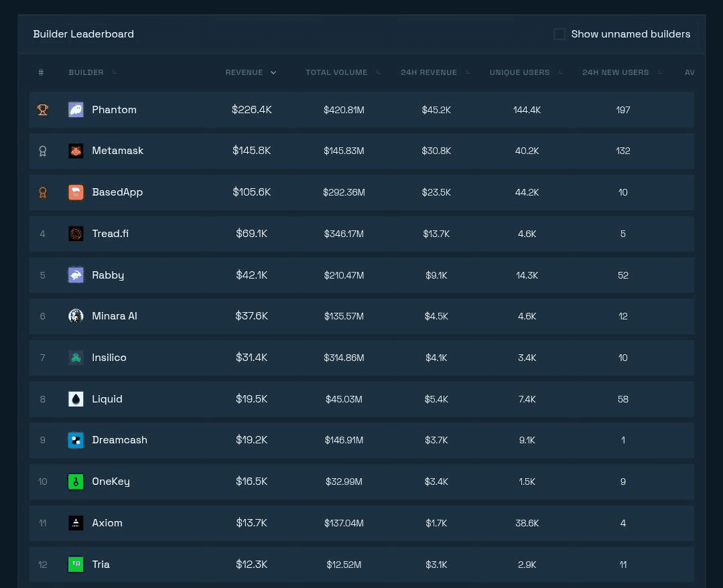723x588 pixels.
Task: Enable the Show unnamed builders checkbox
Action: point(560,34)
